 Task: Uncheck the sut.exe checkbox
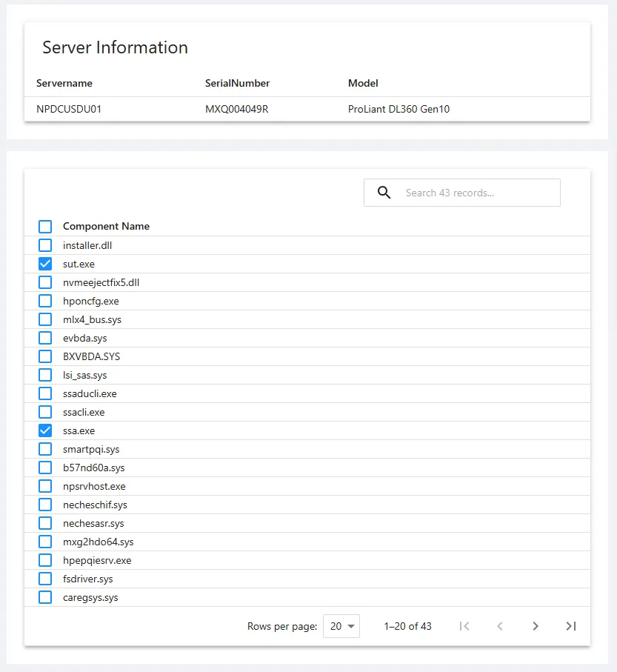[x=45, y=264]
